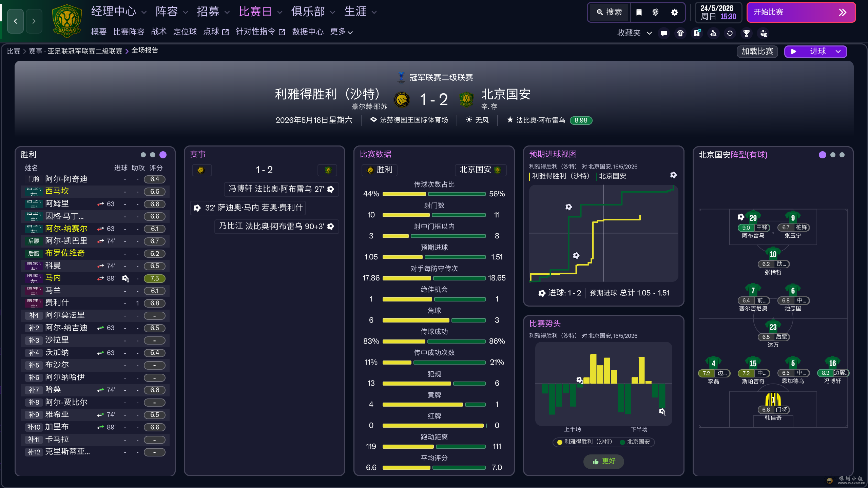The image size is (868, 488).
Task: Open the 数据中心 tab
Action: [308, 32]
